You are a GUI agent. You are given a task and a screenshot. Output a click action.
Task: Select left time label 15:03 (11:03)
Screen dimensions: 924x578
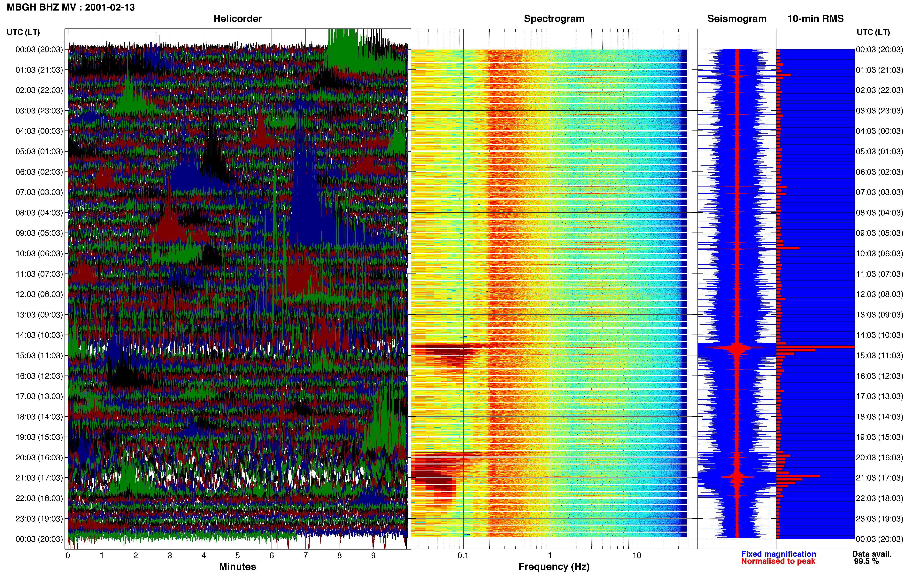click(39, 355)
